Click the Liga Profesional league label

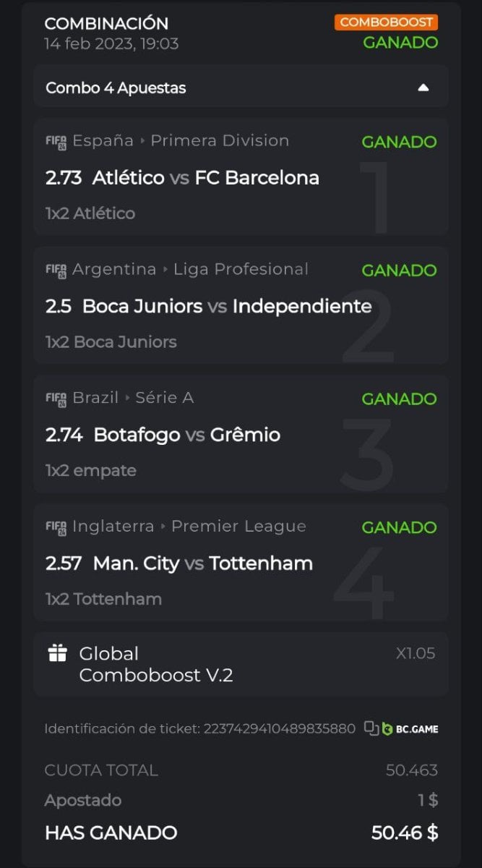point(241,269)
